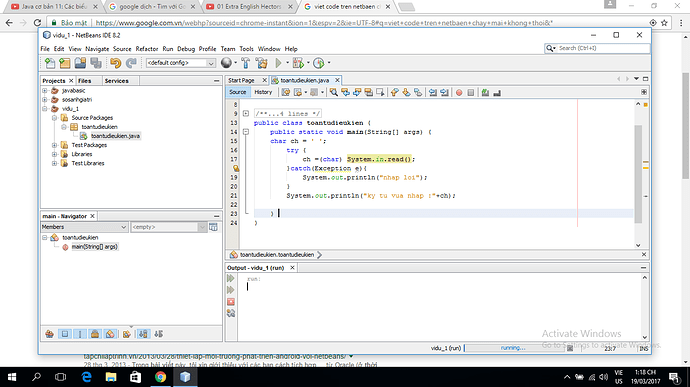Collapse the main method code fold
Screen dimensions: 690x387
pos(246,132)
